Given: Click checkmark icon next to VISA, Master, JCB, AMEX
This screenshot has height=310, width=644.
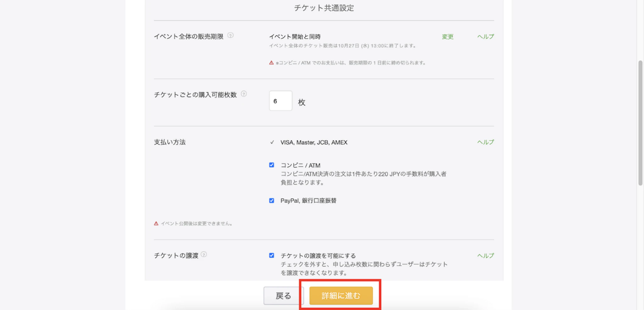Looking at the screenshot, I should click(272, 142).
